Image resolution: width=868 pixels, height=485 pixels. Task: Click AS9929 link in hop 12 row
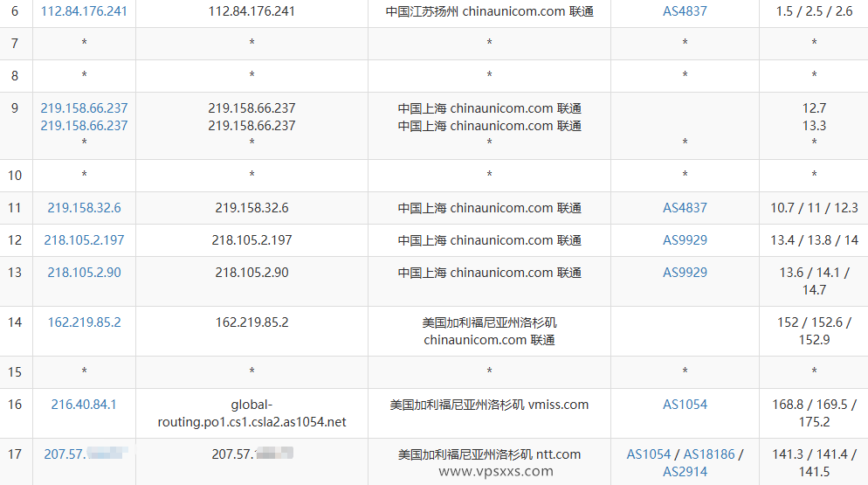coord(685,240)
